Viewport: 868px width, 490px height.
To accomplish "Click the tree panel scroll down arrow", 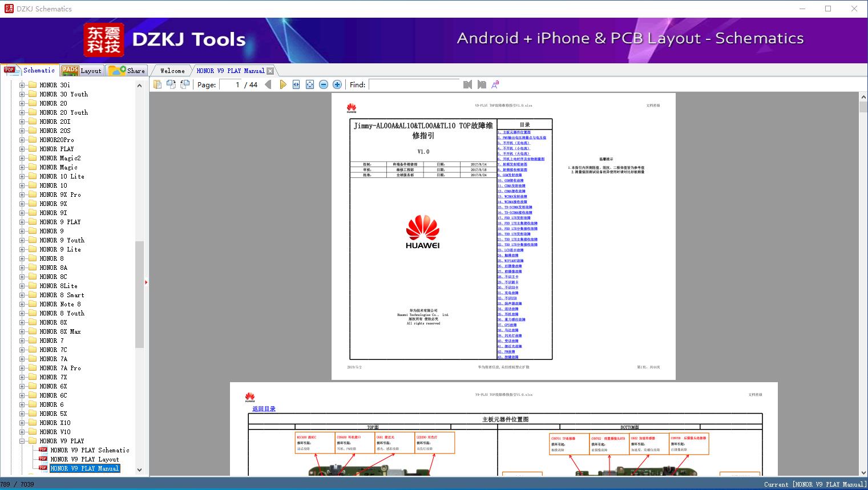I will (x=139, y=470).
